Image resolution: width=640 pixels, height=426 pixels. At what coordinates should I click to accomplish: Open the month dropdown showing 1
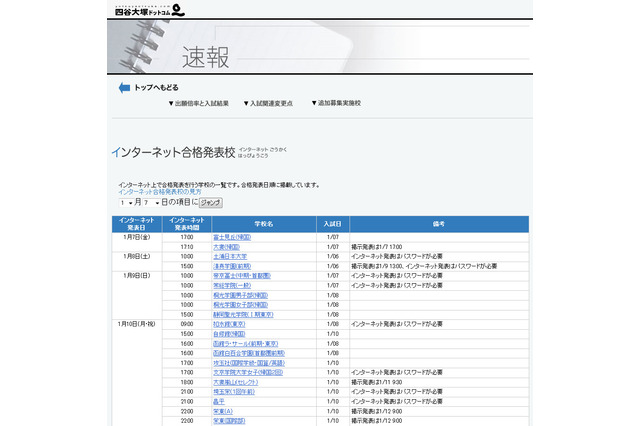pyautogui.click(x=126, y=203)
